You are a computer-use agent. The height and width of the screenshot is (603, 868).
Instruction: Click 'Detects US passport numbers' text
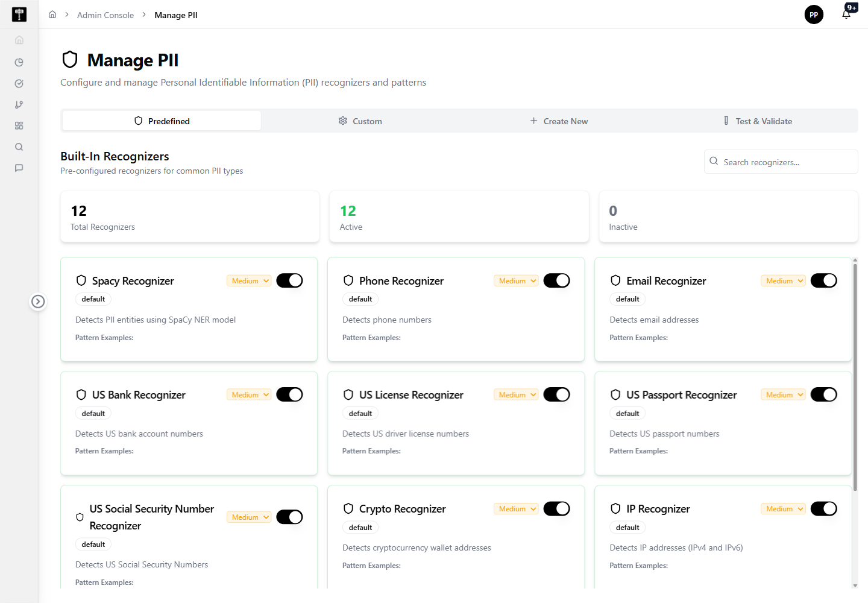664,434
